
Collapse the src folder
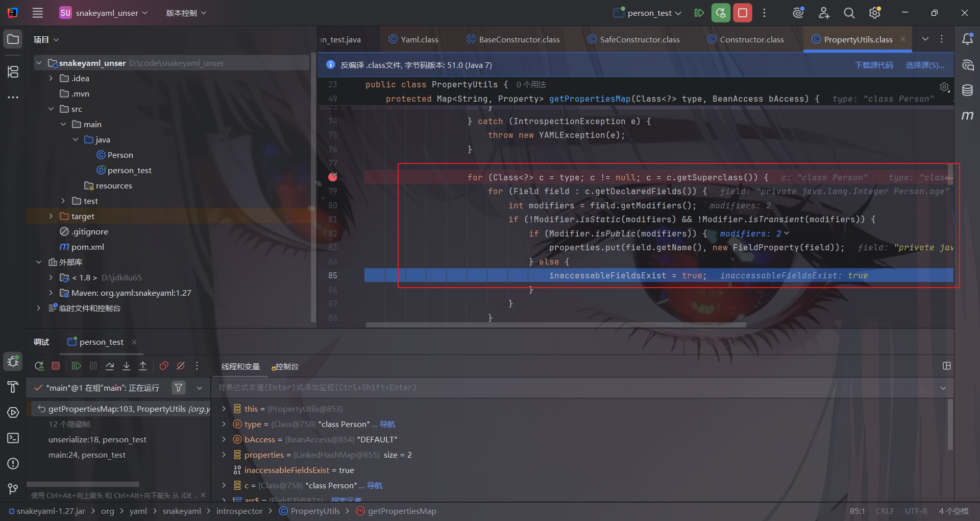[x=51, y=109]
